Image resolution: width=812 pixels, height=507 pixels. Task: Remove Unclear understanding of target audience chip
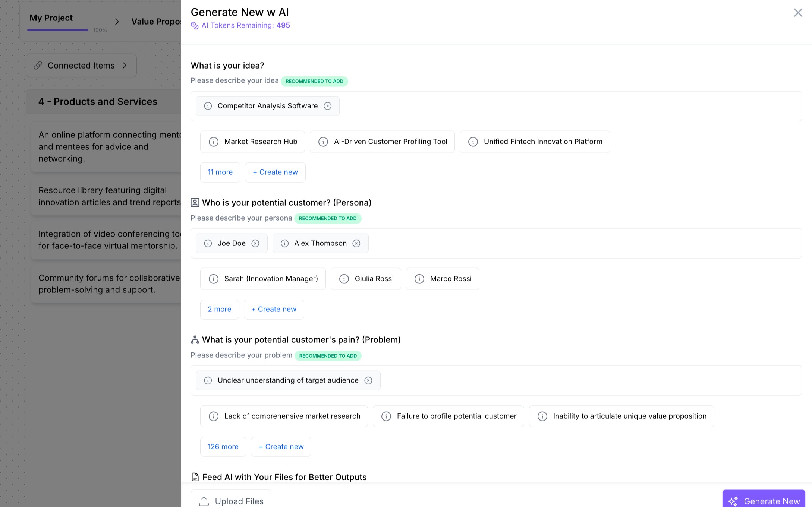point(368,381)
